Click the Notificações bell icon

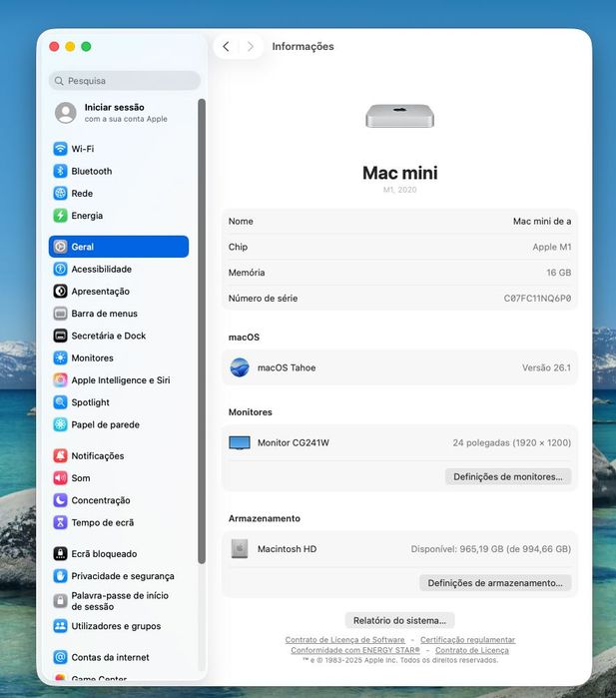(60, 455)
